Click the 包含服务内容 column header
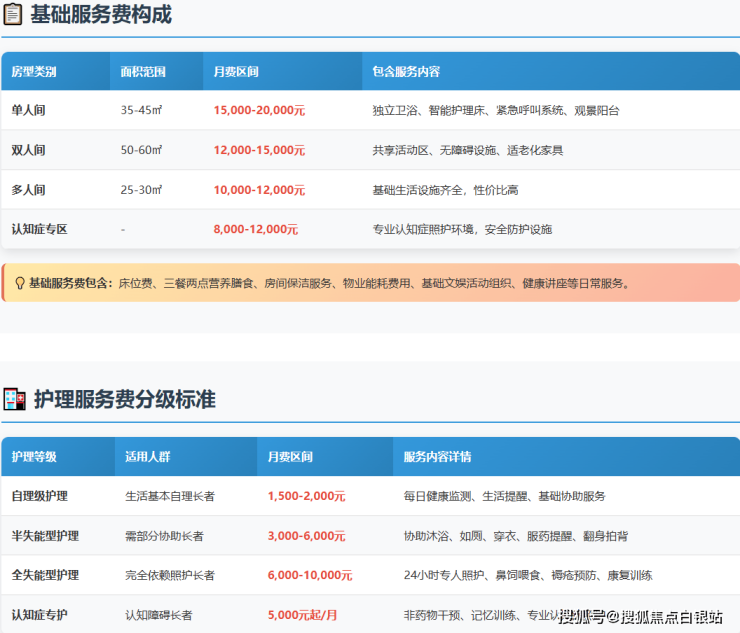 406,72
